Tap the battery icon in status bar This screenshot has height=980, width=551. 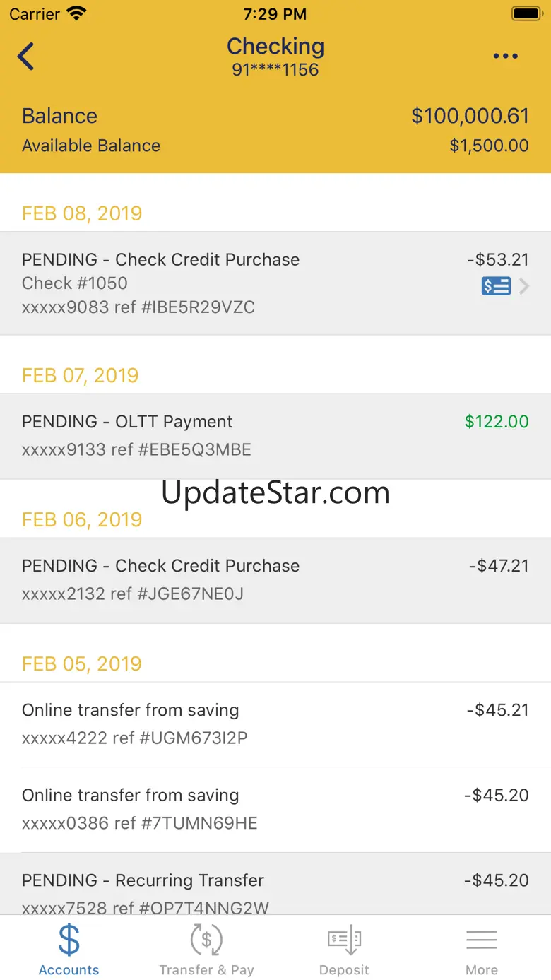(526, 13)
